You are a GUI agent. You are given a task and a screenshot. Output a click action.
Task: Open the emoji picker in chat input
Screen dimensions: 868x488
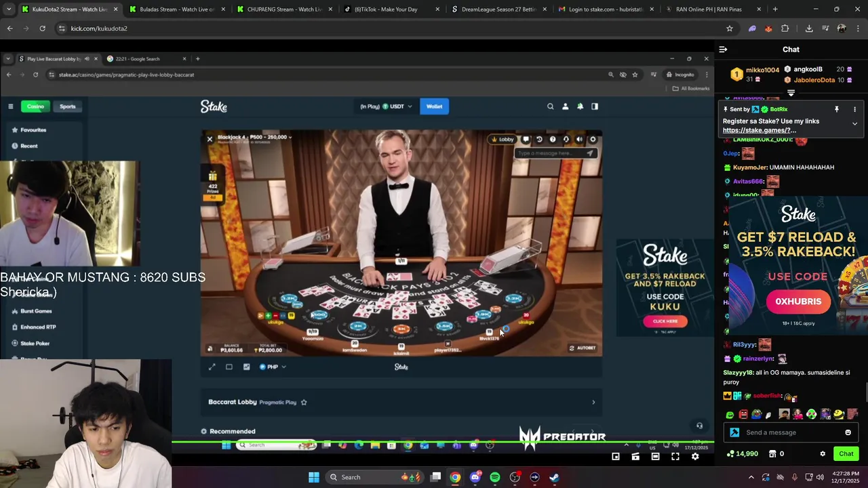coord(848,432)
